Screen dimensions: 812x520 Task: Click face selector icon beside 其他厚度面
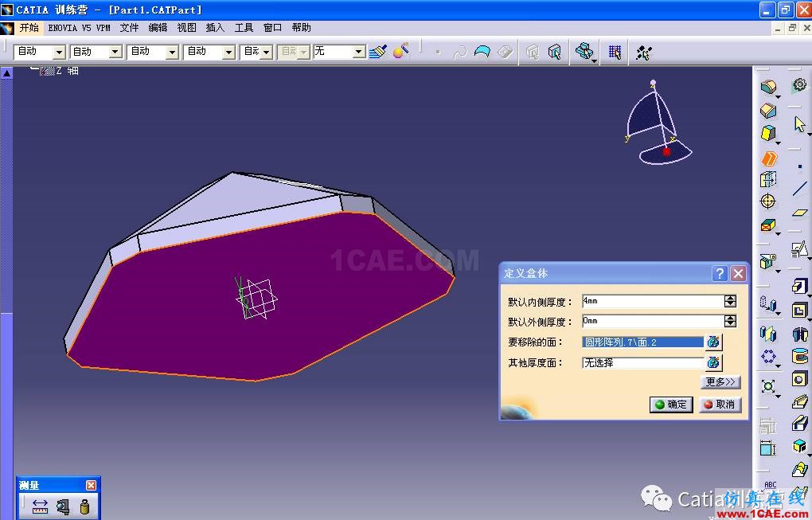(713, 362)
